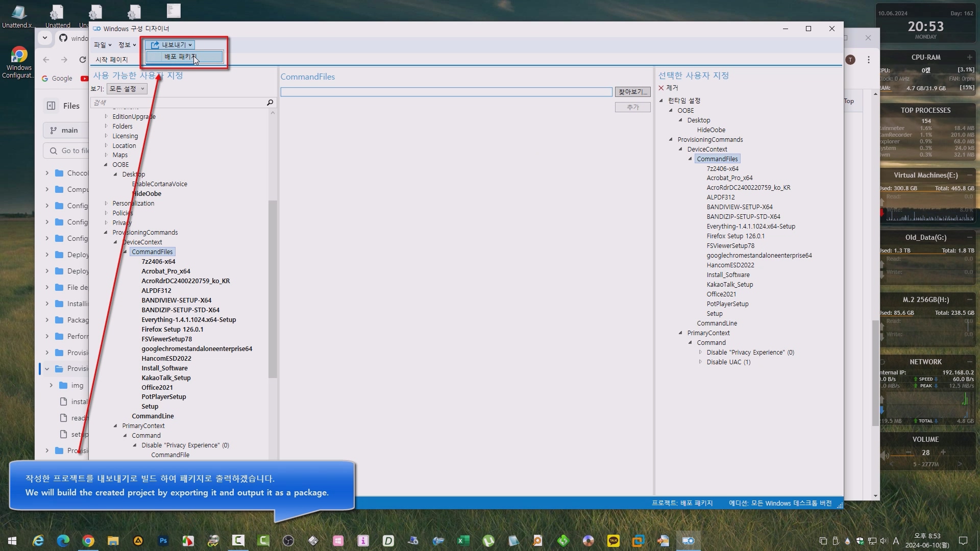Click the CPU-RAM widget plus icon
The width and height of the screenshot is (980, 551).
pyautogui.click(x=969, y=57)
